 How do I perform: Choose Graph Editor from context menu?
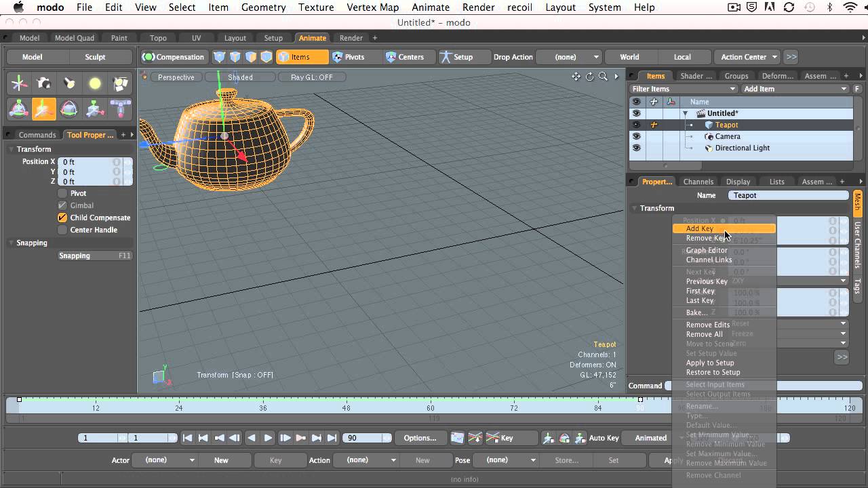[x=707, y=250]
